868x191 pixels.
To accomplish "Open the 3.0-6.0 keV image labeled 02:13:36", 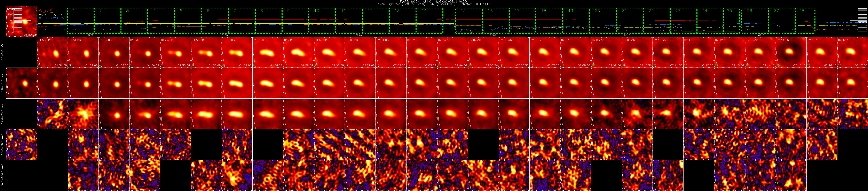I will pyautogui.click(x=760, y=52).
